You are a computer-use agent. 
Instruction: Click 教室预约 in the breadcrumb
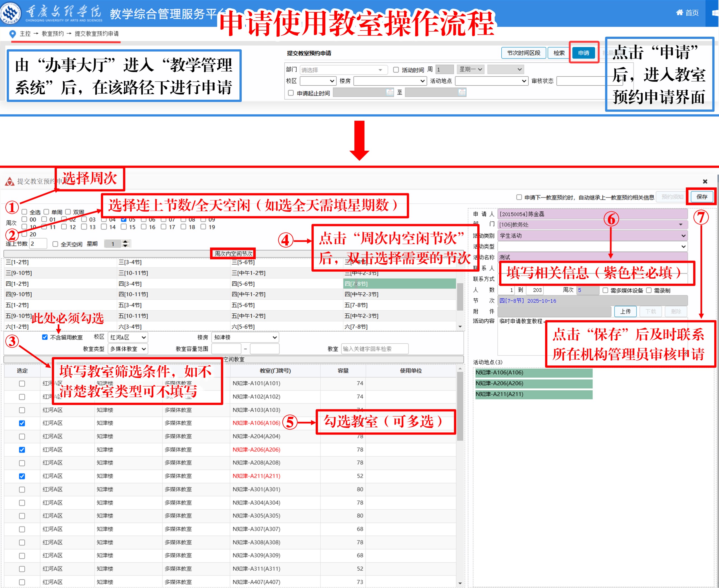pyautogui.click(x=53, y=34)
